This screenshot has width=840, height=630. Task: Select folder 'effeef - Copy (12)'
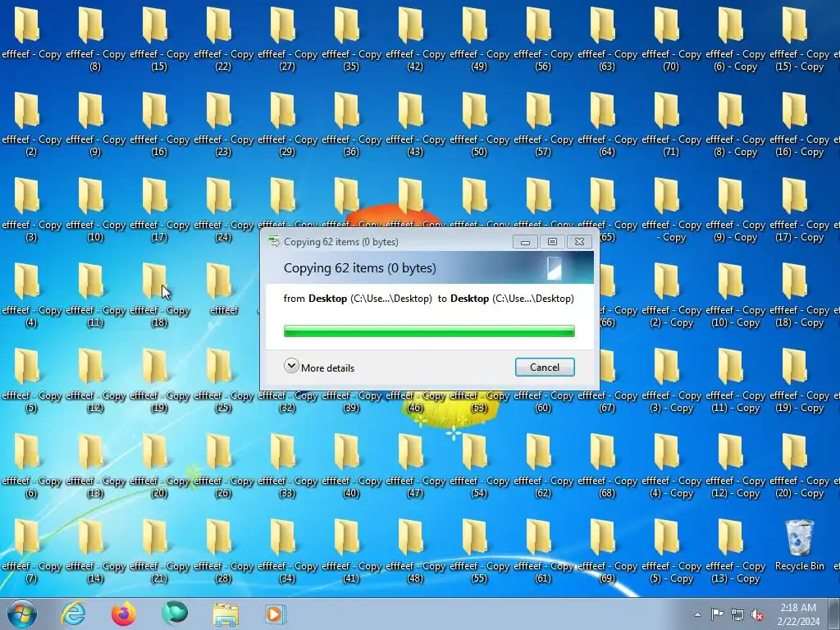click(95, 381)
